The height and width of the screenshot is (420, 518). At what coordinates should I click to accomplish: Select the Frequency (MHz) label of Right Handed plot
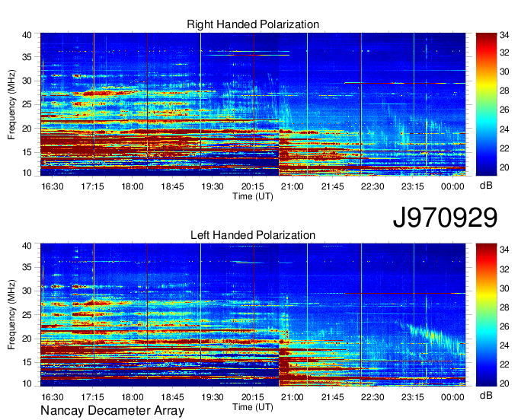11,104
